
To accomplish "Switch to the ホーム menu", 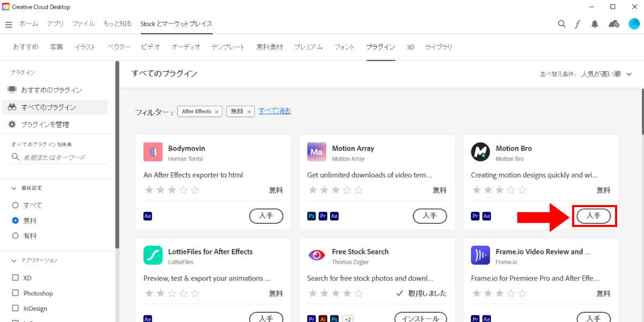I will click(x=28, y=24).
